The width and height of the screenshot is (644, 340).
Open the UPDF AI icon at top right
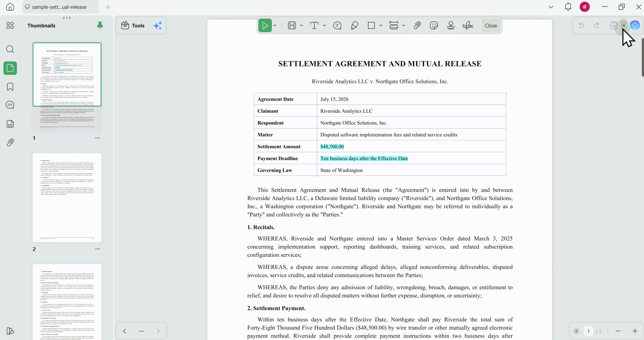[635, 25]
